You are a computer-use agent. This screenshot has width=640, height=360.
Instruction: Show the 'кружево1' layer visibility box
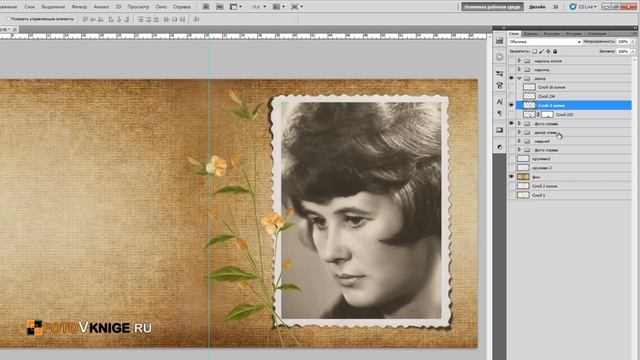point(511,159)
